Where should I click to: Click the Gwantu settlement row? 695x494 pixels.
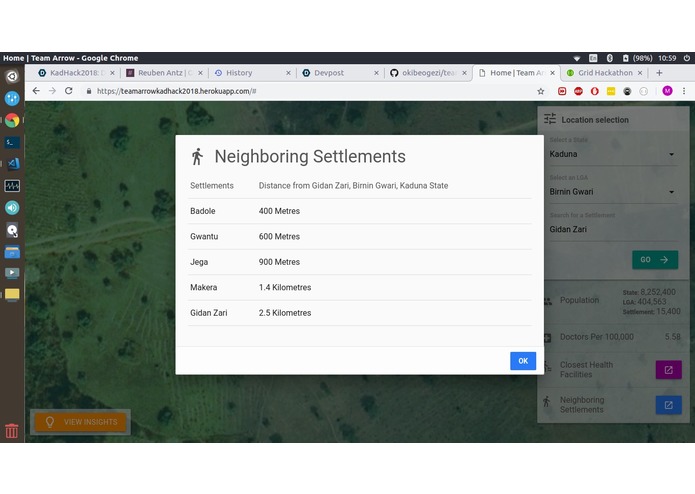(359, 237)
